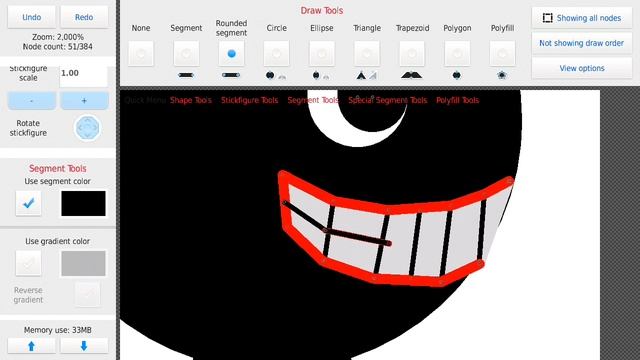The width and height of the screenshot is (640, 360).
Task: Click the circle shape preview icon
Action: 276,75
